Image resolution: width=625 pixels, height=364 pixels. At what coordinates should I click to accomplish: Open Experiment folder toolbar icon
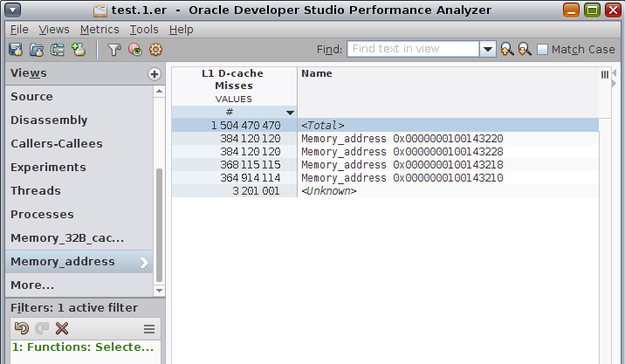[37, 50]
